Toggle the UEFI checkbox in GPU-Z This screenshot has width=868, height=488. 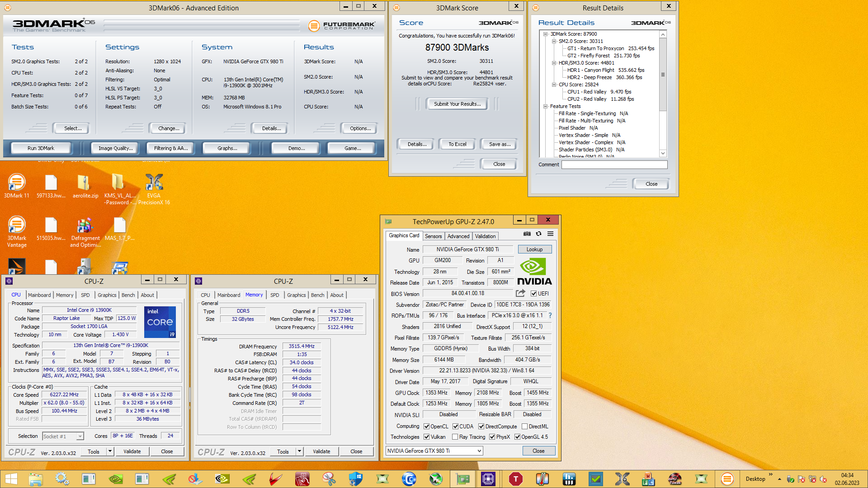tap(533, 294)
